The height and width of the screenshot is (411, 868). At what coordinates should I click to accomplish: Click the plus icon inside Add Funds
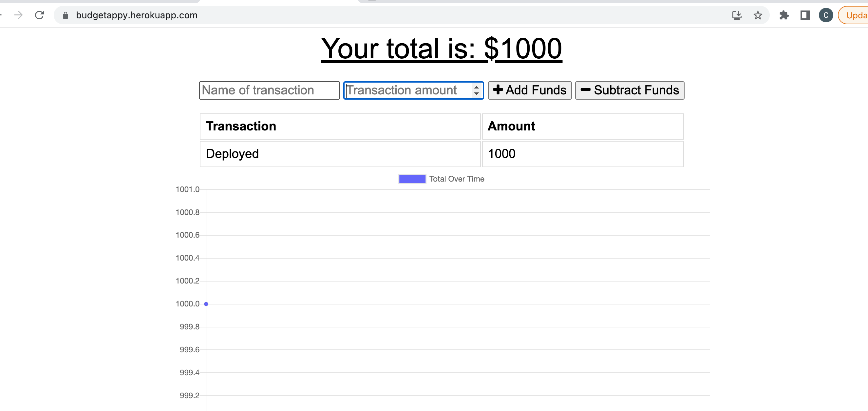click(x=498, y=90)
